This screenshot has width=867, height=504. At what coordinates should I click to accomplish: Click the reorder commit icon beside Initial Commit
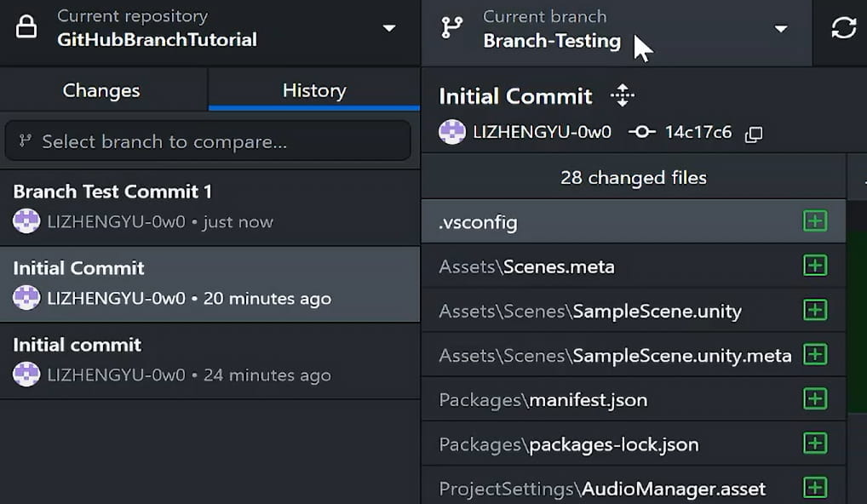(x=622, y=95)
